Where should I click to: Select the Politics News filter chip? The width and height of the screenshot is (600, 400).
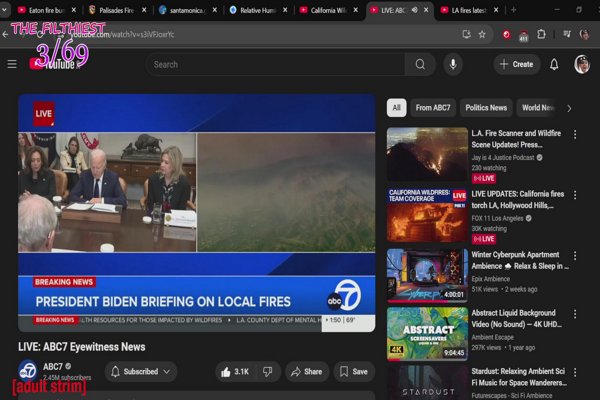[x=486, y=108]
